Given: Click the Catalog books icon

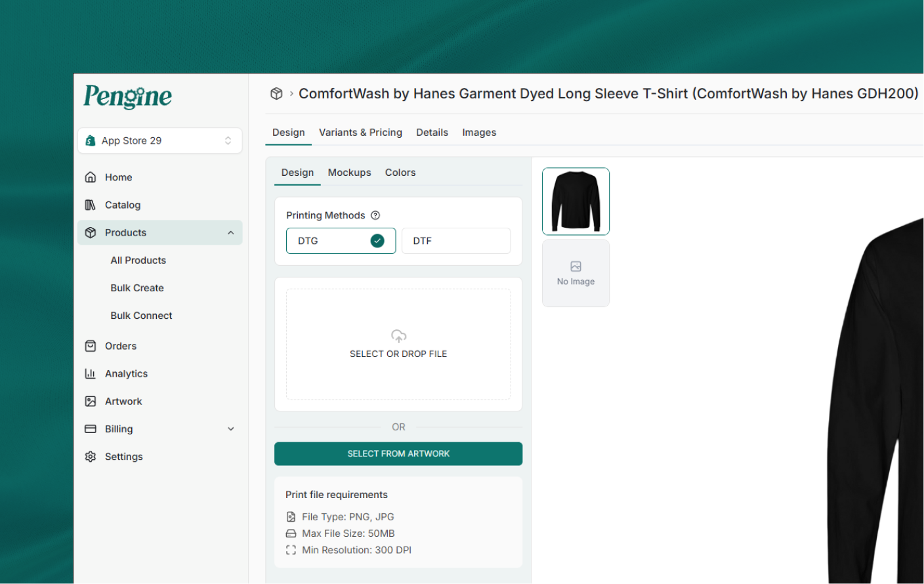Looking at the screenshot, I should [x=91, y=205].
